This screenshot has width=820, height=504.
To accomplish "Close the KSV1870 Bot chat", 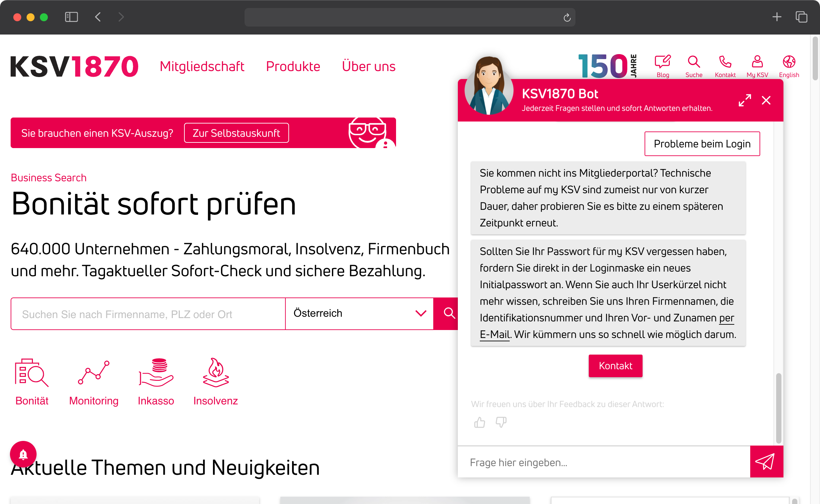I will tap(766, 100).
